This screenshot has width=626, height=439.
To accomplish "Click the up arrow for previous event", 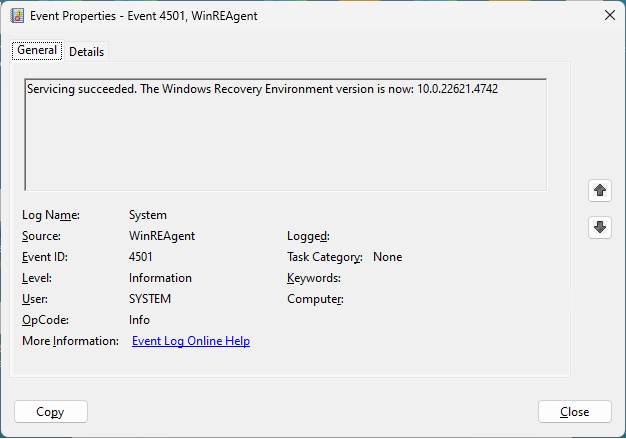I will (600, 190).
